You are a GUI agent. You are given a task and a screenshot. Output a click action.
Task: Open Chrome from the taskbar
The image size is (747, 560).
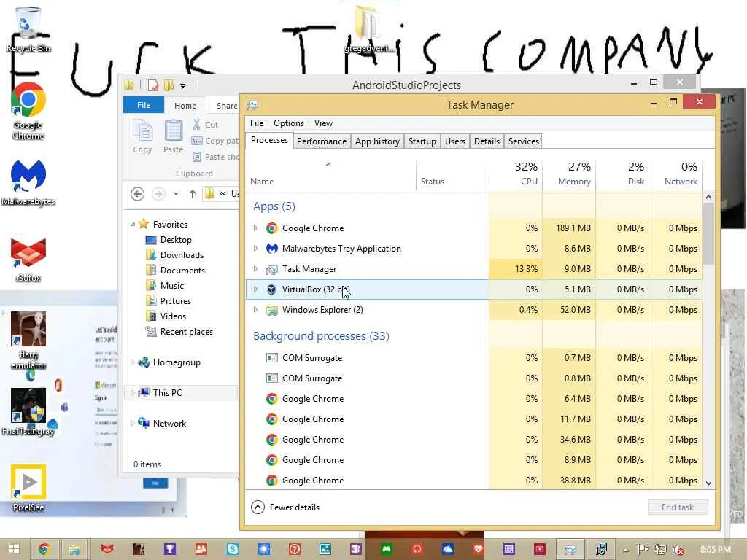click(x=44, y=549)
